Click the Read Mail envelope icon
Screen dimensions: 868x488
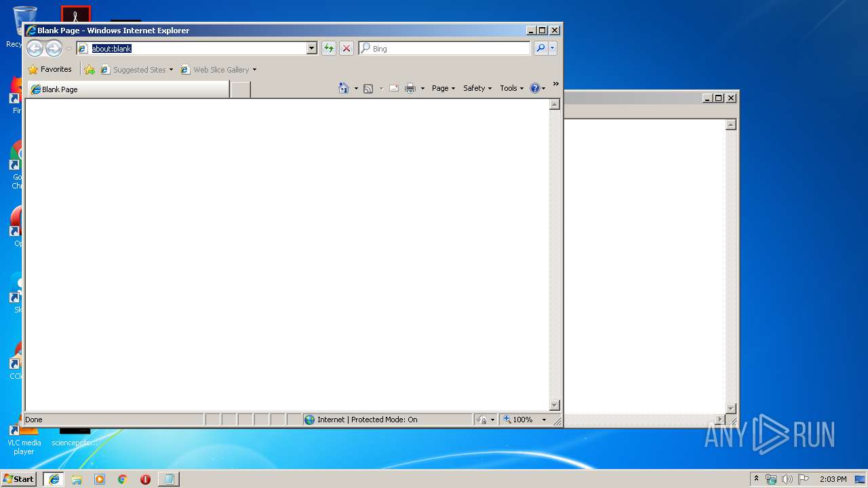click(393, 88)
